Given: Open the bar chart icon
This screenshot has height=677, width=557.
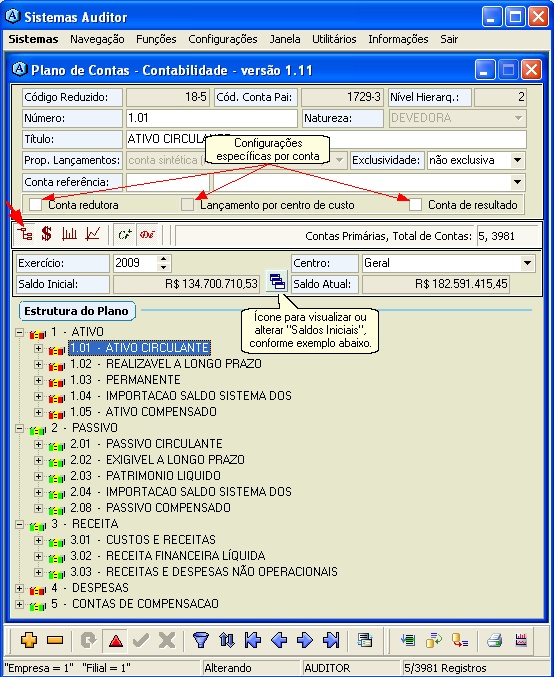Looking at the screenshot, I should [x=69, y=234].
